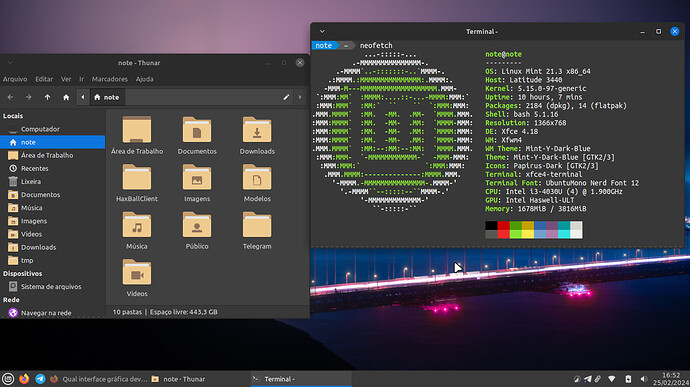The image size is (690, 387).
Task: Click the red color block in neofetch
Action: click(x=503, y=230)
